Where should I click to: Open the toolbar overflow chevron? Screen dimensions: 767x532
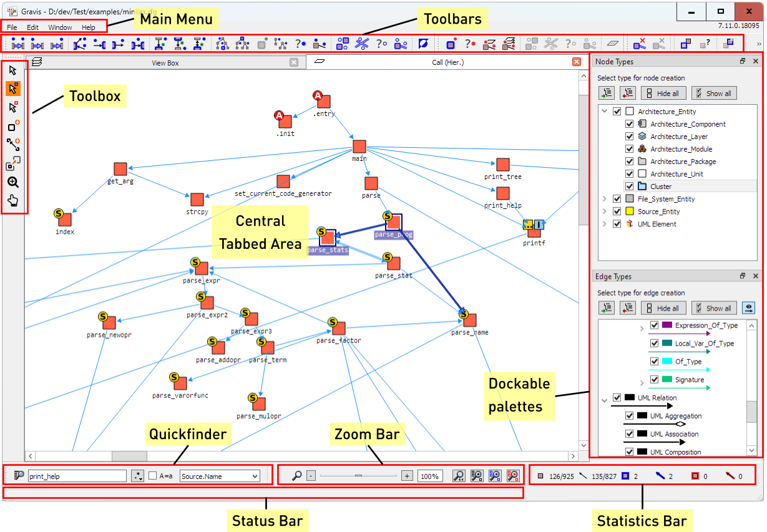(758, 44)
